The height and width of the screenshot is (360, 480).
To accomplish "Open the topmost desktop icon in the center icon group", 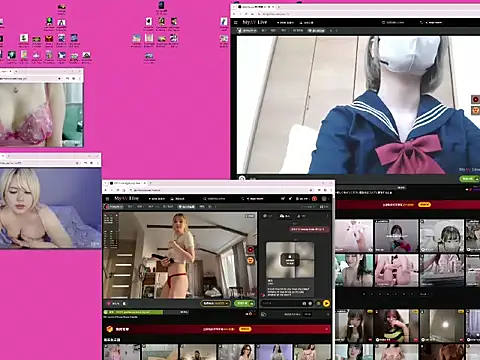I will coord(161,8).
